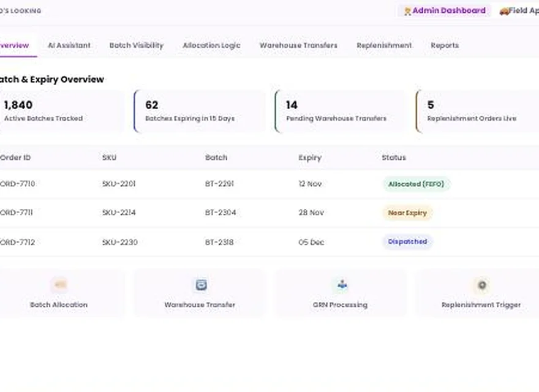This screenshot has width=539, height=392.
Task: Click the Expiry column header
Action: coord(310,158)
